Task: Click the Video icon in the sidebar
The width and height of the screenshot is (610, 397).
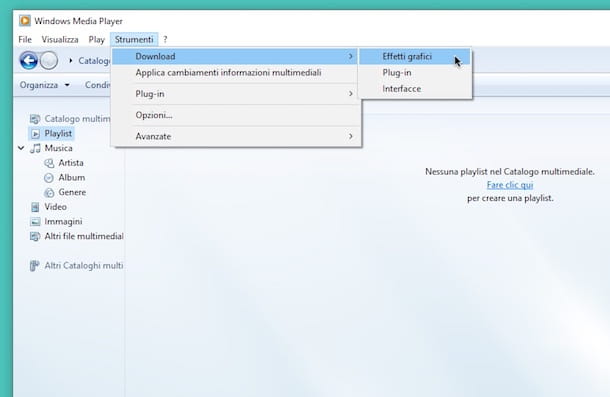Action: pos(35,207)
